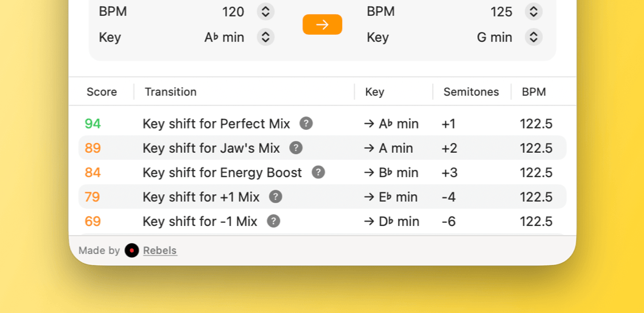The width and height of the screenshot is (644, 313).
Task: Click the Semitones column header
Action: pos(471,92)
